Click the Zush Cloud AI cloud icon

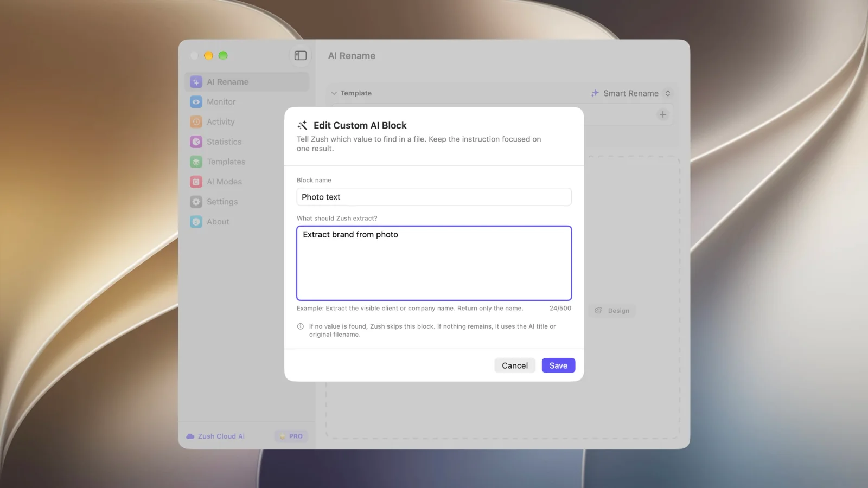click(190, 436)
